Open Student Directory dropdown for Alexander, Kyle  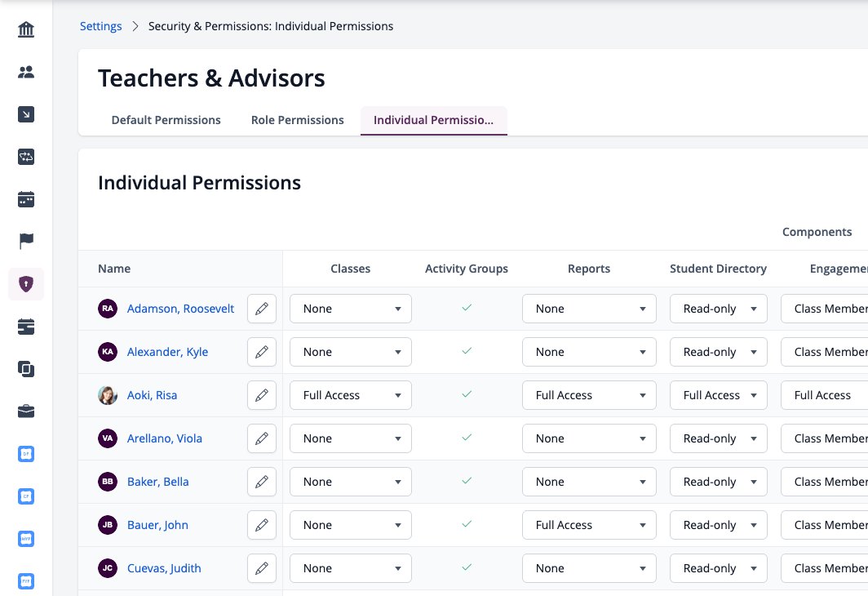[x=719, y=352]
